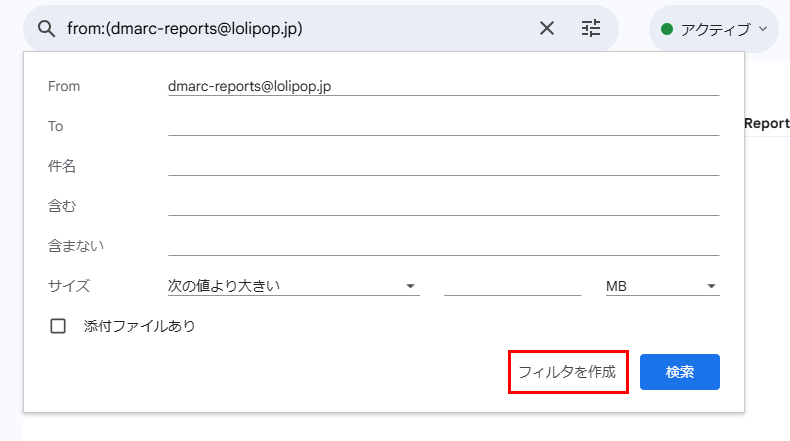Enable the 添付ファイルあり checkbox
This screenshot has width=790, height=441.
[x=58, y=326]
